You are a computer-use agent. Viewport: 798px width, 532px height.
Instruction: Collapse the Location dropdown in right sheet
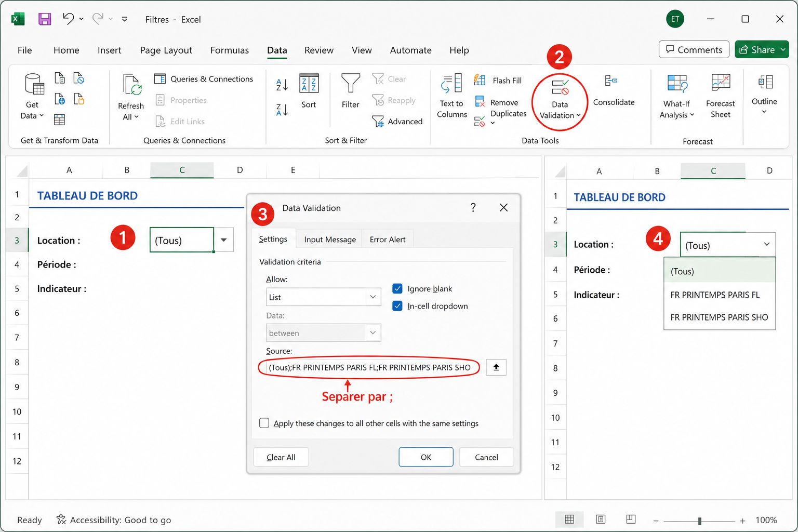tap(767, 245)
